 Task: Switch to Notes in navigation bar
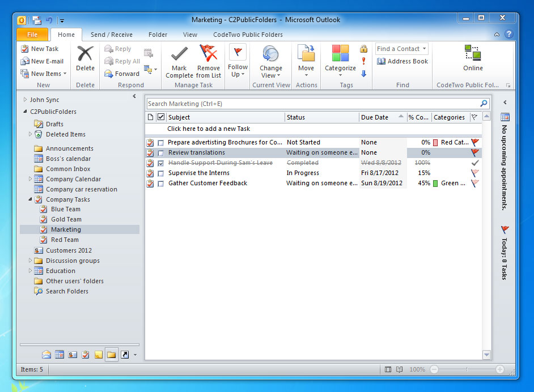pos(99,355)
